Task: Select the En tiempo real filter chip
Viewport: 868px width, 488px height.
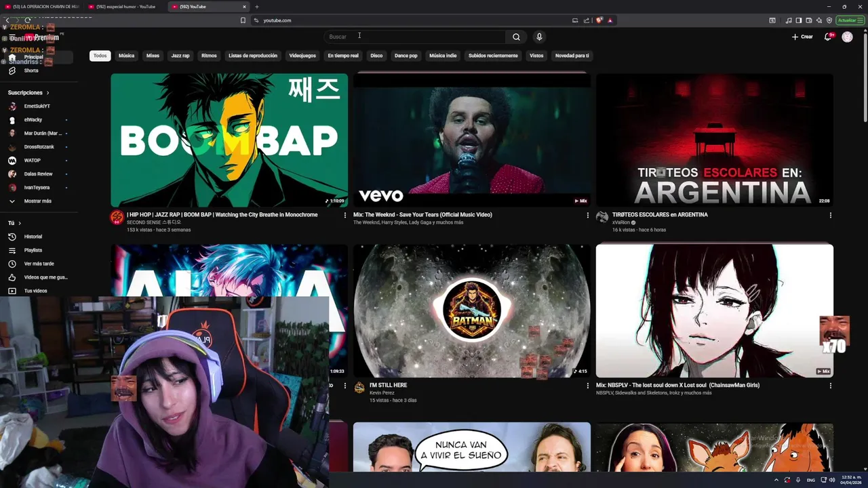Action: [343, 56]
